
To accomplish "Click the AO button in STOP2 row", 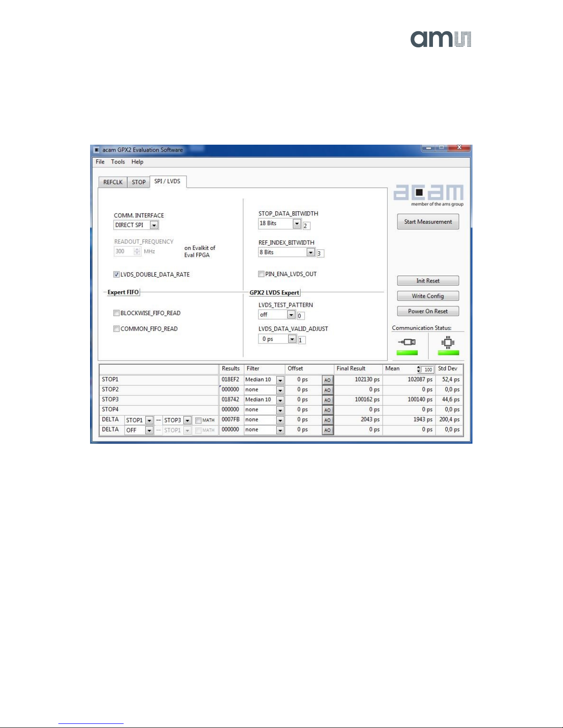I will [x=327, y=390].
